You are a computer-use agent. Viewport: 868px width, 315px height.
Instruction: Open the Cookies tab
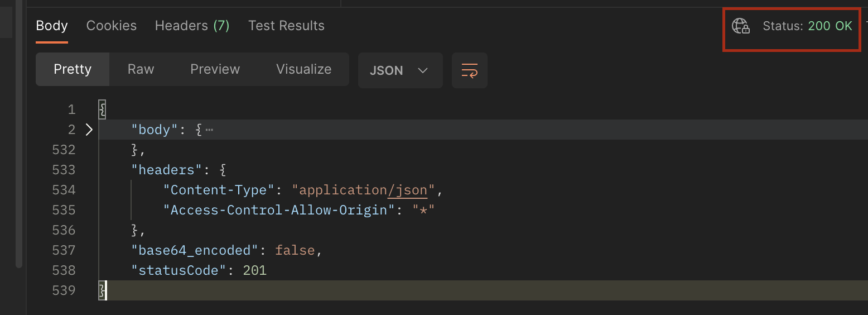coord(112,26)
